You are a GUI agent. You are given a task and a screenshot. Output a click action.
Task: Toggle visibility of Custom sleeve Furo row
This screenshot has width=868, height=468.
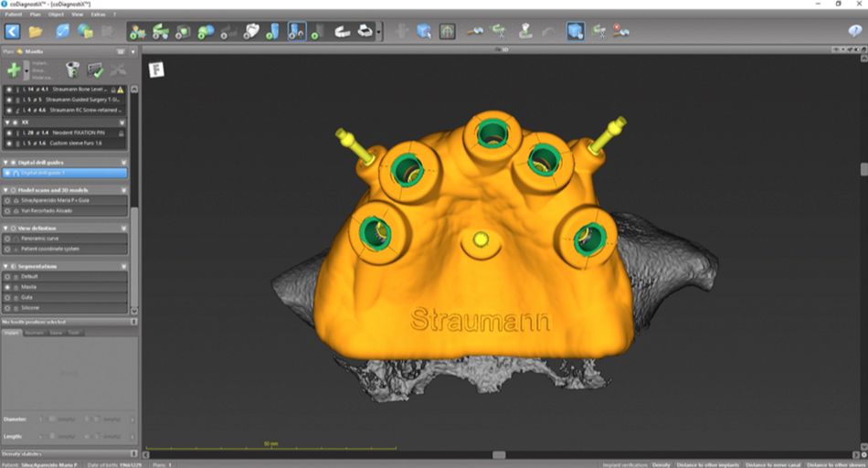click(9, 144)
